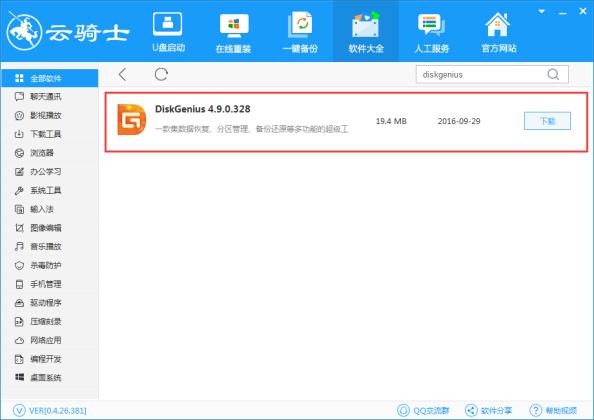Click the DiskGenius orange app icon

[131, 120]
